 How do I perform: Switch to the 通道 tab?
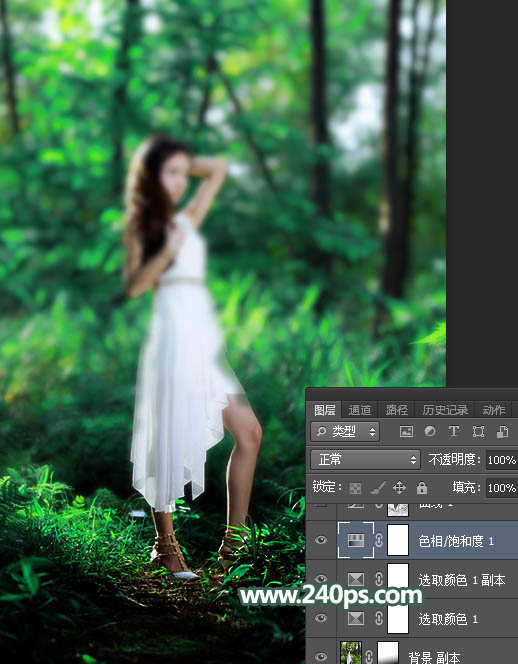pyautogui.click(x=360, y=409)
